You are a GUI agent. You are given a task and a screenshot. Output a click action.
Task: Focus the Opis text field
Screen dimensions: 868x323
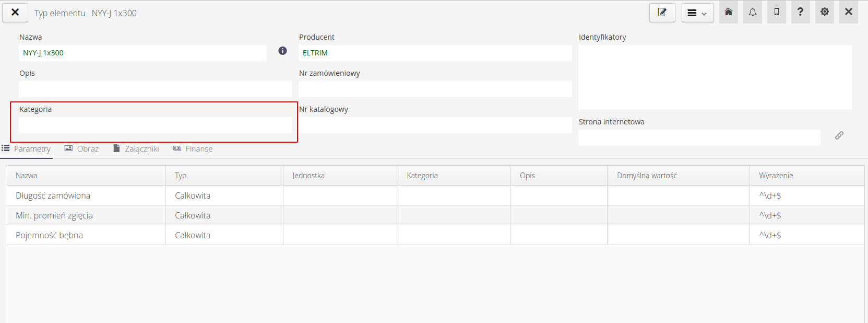coord(155,89)
